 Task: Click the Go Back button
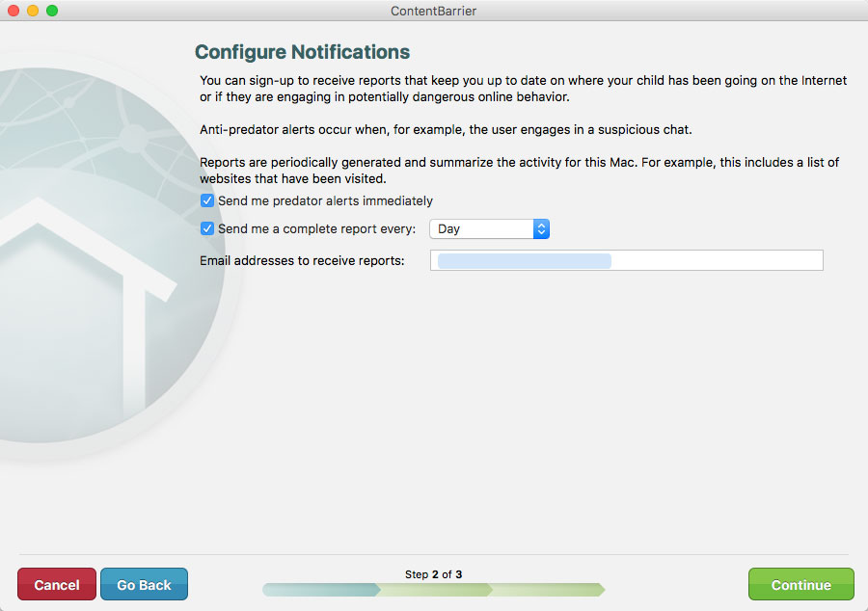click(144, 584)
